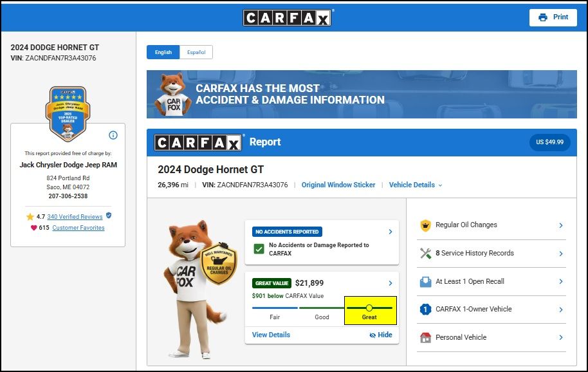Switch language to Español
Screen dimensions: 588x372
(196, 52)
